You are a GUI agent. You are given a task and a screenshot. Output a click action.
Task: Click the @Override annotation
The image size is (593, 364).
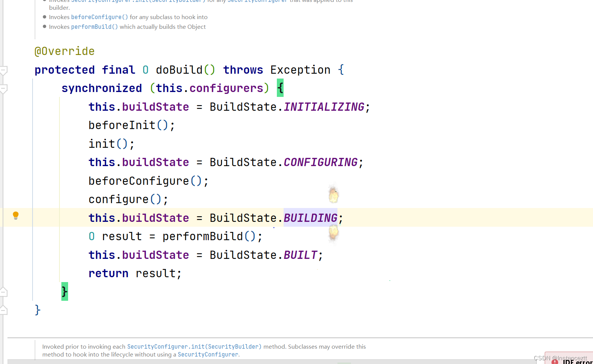(64, 51)
